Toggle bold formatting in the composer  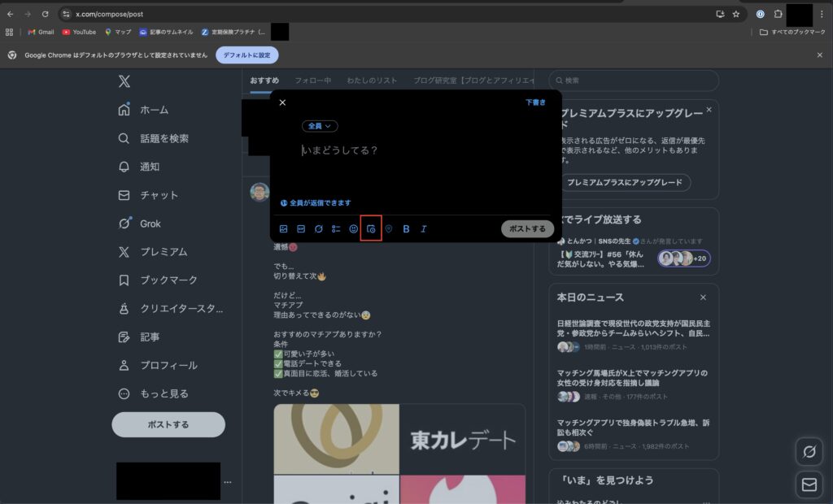[x=406, y=228]
